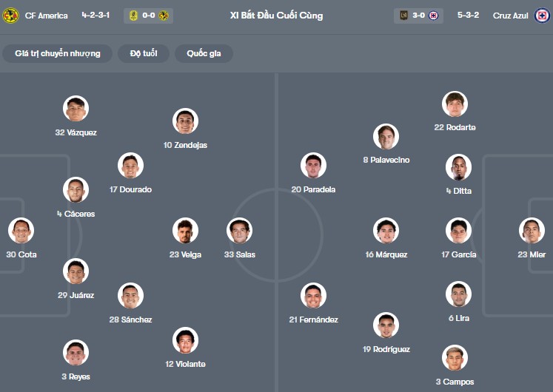Click Zendejas player avatar
This screenshot has width=553, height=392.
point(185,121)
